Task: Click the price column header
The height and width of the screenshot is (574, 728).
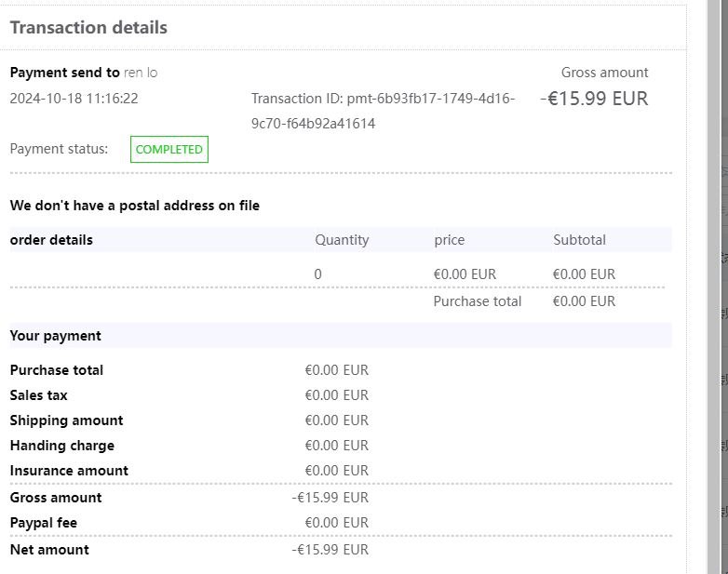Action: [449, 240]
